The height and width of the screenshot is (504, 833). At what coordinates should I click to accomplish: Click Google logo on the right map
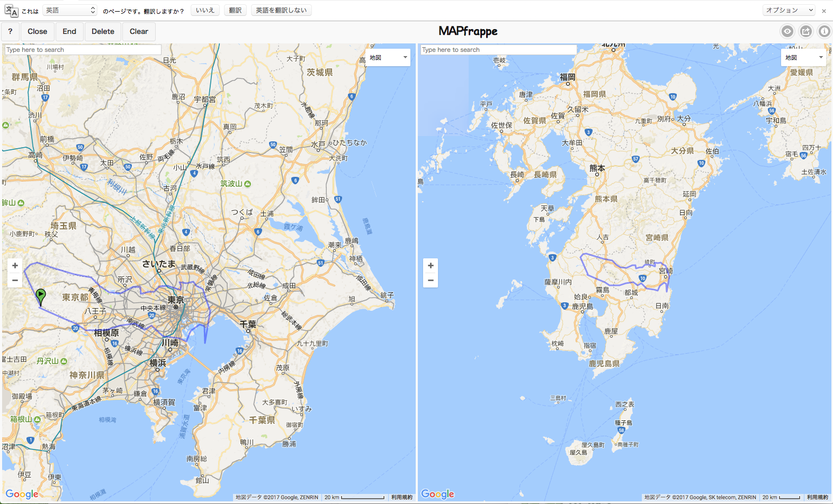[438, 494]
